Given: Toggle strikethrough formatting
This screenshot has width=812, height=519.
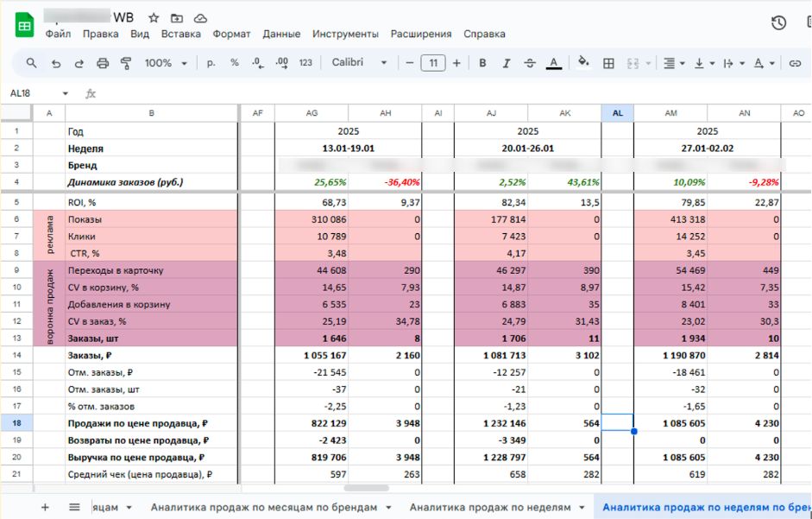Looking at the screenshot, I should click(x=530, y=63).
